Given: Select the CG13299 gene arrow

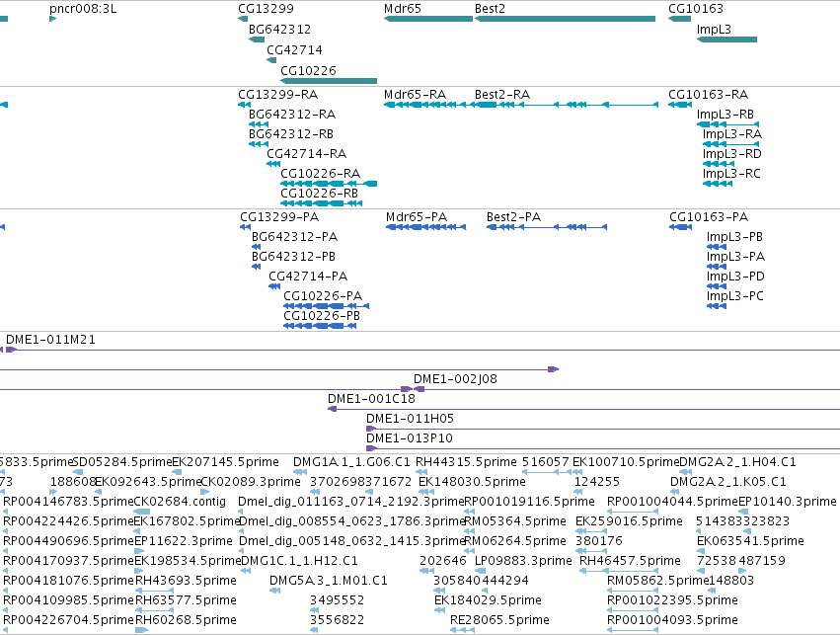Looking at the screenshot, I should coord(243,19).
